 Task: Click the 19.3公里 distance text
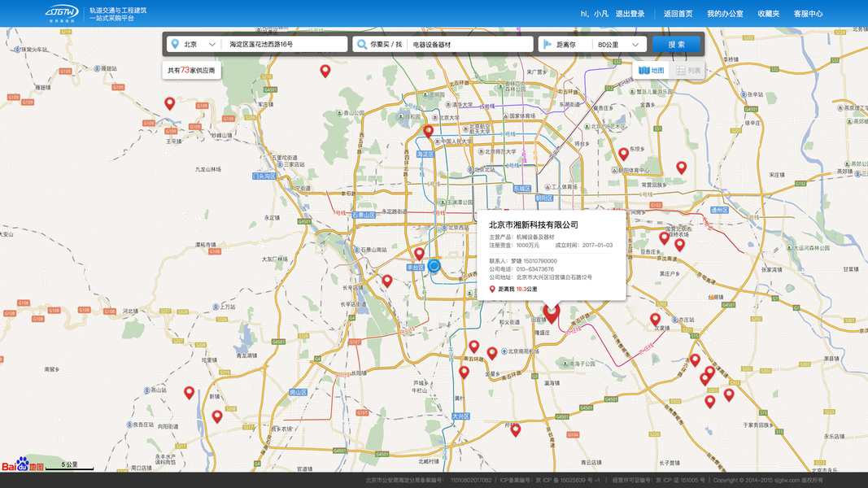(x=526, y=289)
